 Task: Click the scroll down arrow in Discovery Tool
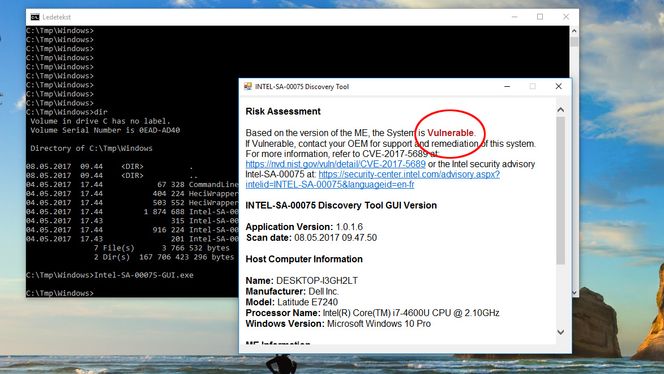tap(560, 332)
